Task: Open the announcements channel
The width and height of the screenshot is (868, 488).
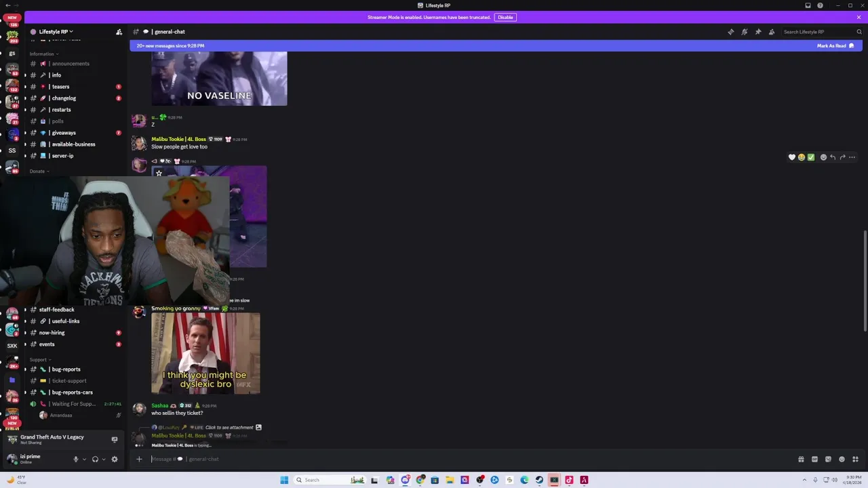Action: pyautogui.click(x=75, y=64)
